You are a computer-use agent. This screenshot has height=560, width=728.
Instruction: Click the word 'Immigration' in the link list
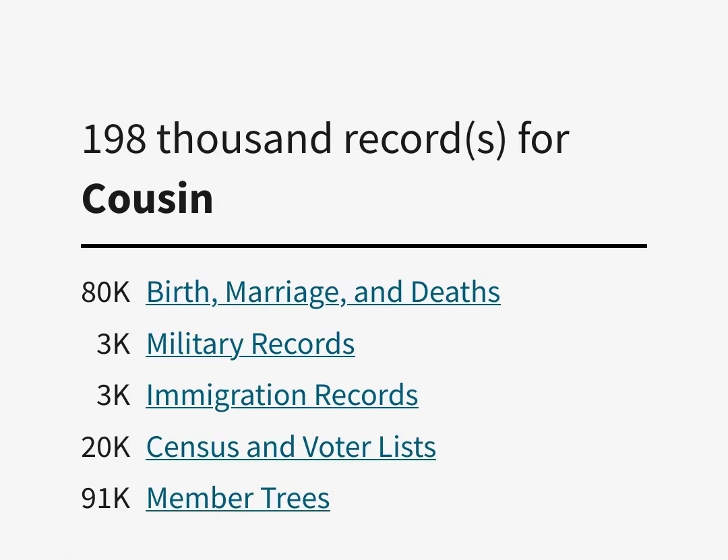[x=226, y=396]
